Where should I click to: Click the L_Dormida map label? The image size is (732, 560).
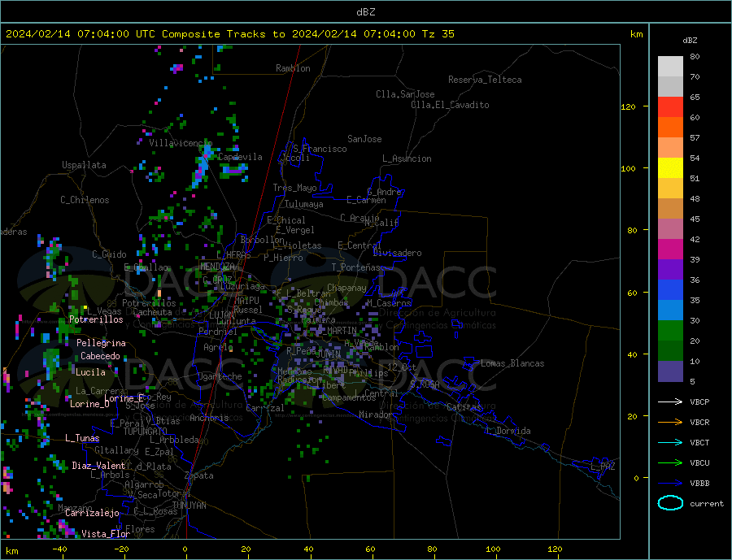510,432
